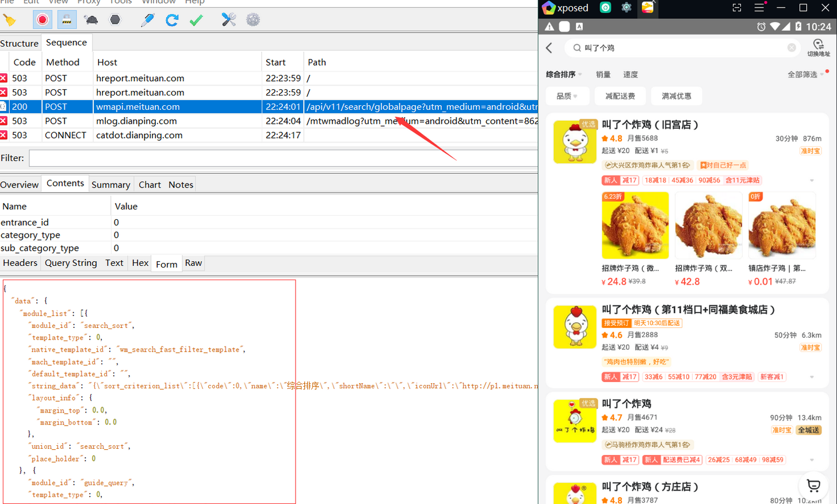Switch to the Structure tab
Screen dimensions: 837x504
(19, 44)
